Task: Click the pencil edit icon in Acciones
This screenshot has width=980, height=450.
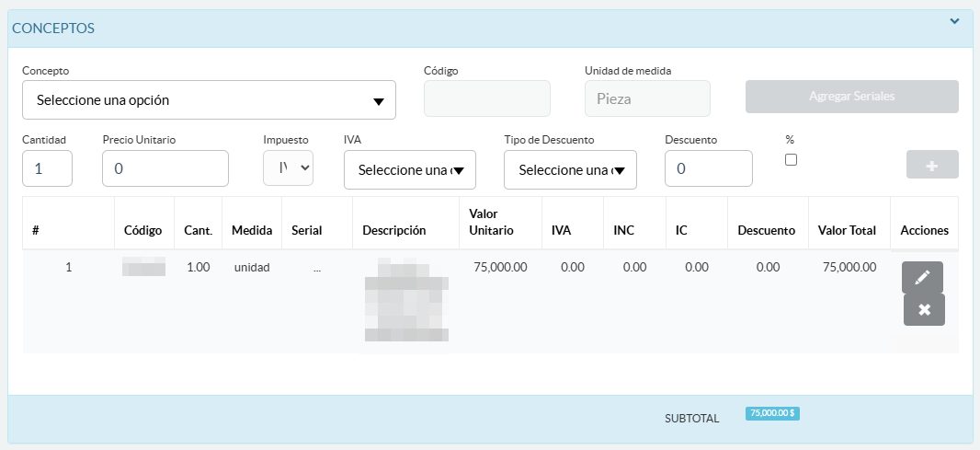Action: [x=924, y=277]
